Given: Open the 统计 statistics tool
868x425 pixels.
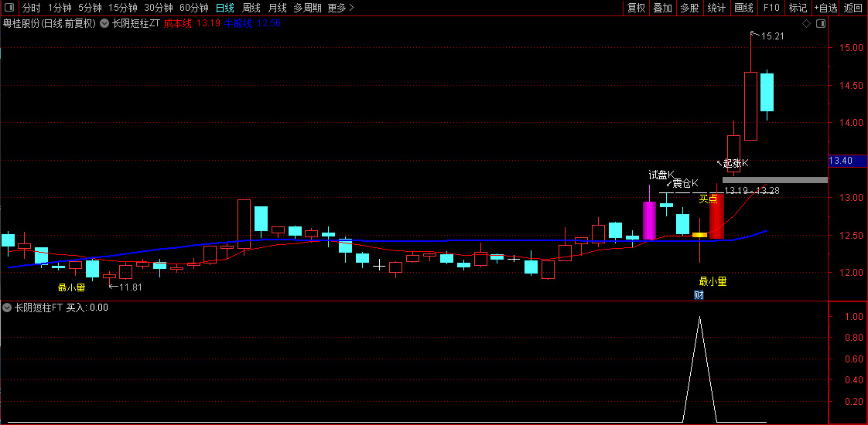Looking at the screenshot, I should pyautogui.click(x=716, y=8).
